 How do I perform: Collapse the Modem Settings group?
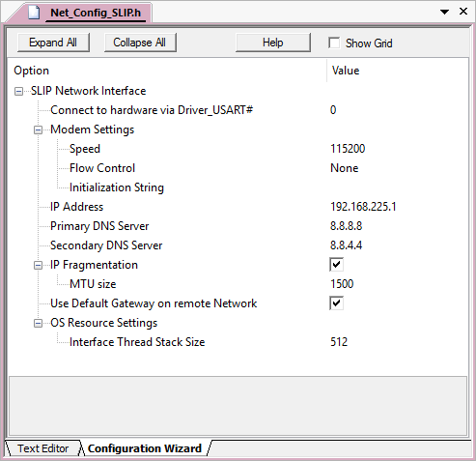tap(38, 130)
